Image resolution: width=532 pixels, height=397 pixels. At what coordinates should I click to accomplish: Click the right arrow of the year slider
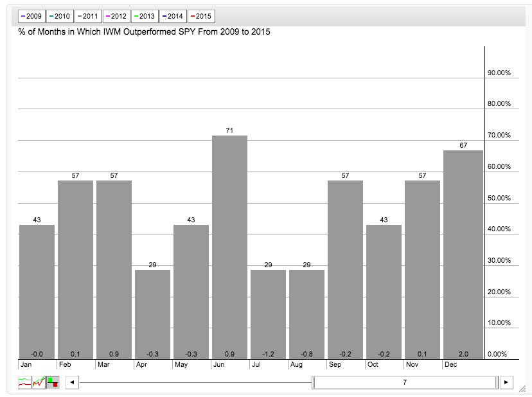pos(506,382)
